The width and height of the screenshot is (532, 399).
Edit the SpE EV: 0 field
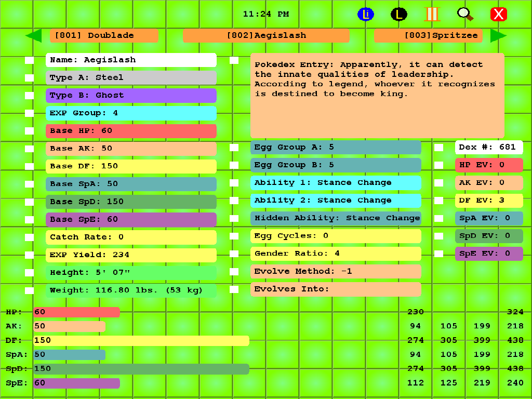point(489,254)
